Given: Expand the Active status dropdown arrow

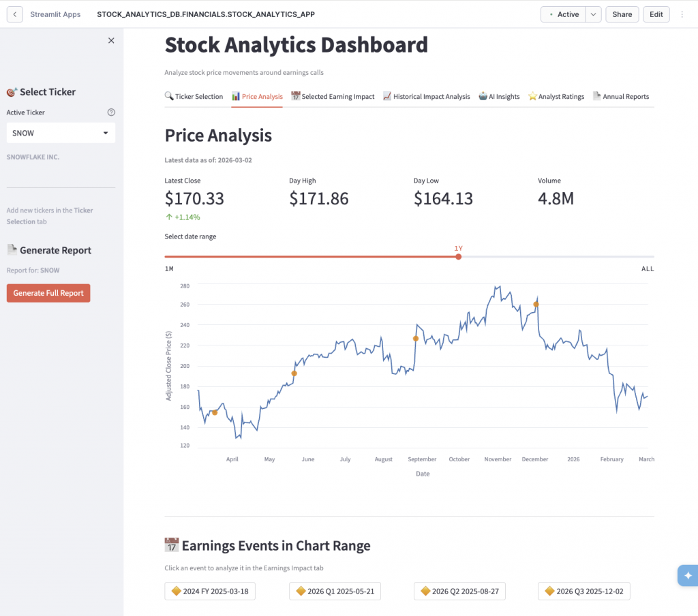Looking at the screenshot, I should tap(593, 14).
